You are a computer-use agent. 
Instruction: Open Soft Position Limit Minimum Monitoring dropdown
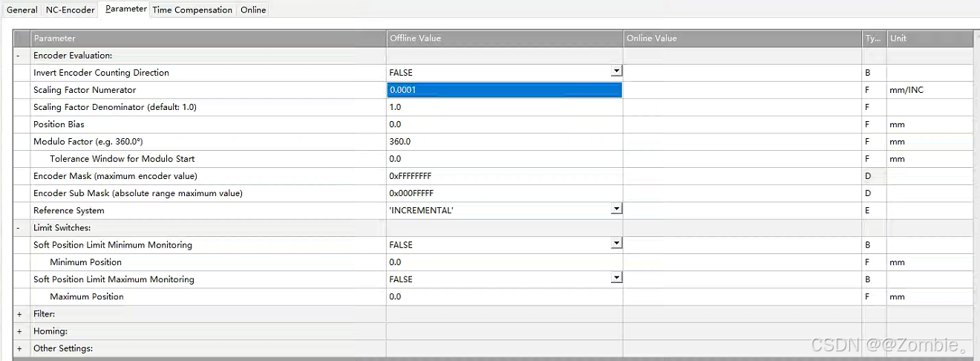click(616, 243)
